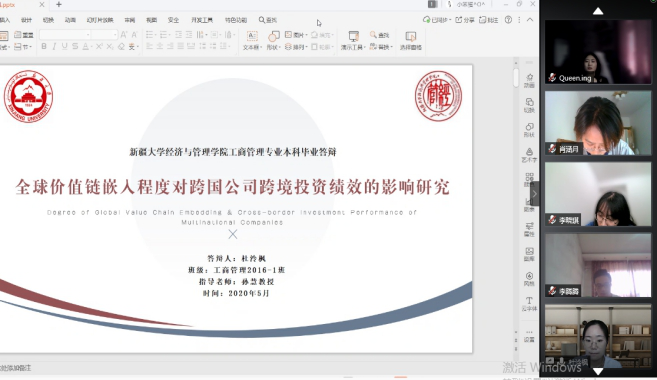Toggle italic formatting in the ribbon
The image size is (657, 380).
[x=54, y=47]
